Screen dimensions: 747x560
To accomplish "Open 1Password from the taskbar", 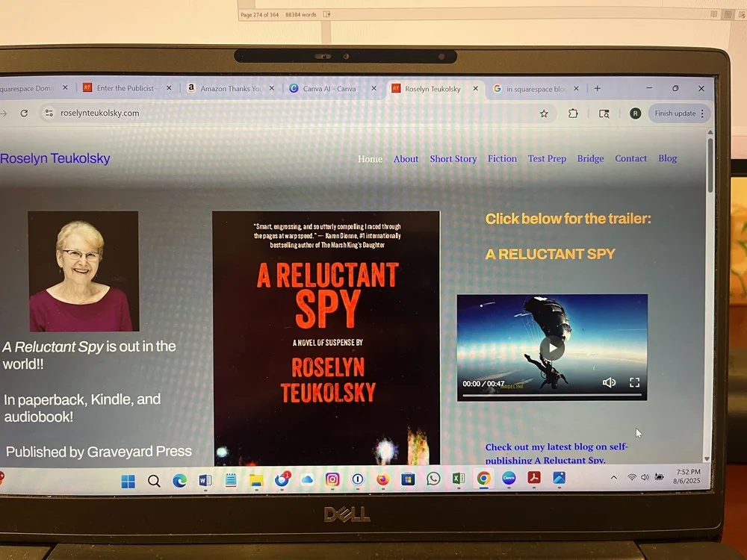I will click(357, 479).
